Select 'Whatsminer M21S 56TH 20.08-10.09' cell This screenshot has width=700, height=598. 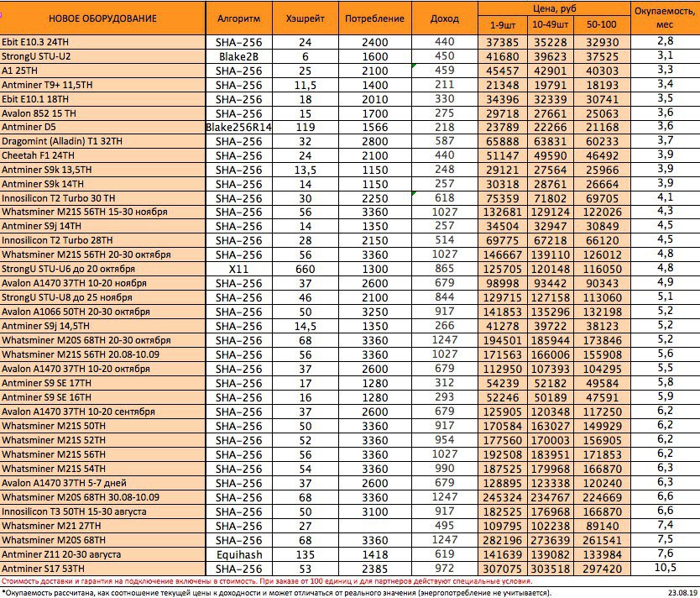pyautogui.click(x=102, y=354)
